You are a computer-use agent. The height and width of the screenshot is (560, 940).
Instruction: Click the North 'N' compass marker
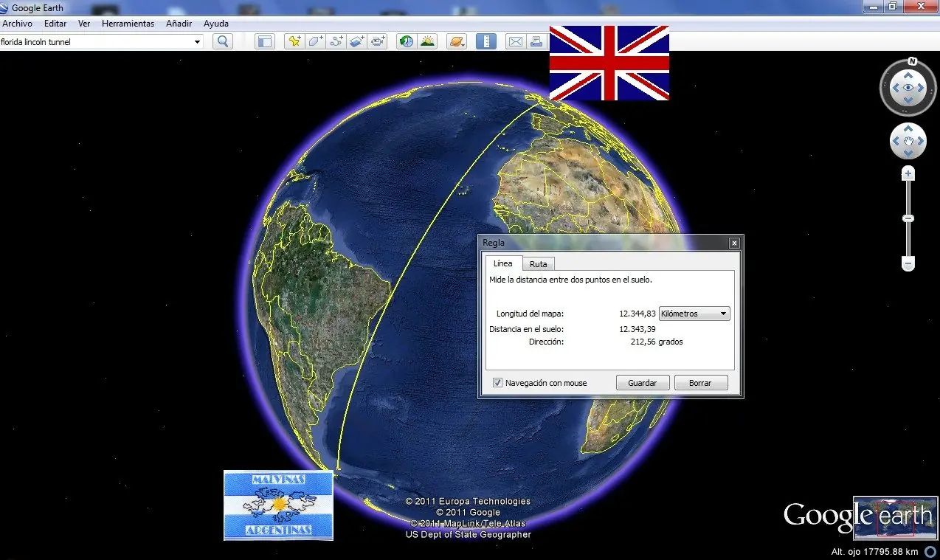[x=913, y=62]
